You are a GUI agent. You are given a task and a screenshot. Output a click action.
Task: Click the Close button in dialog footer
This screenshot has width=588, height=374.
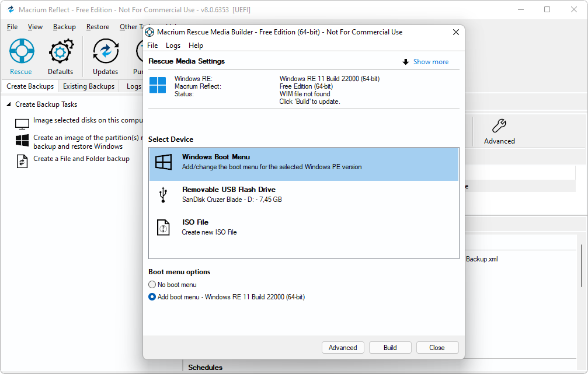tap(437, 348)
